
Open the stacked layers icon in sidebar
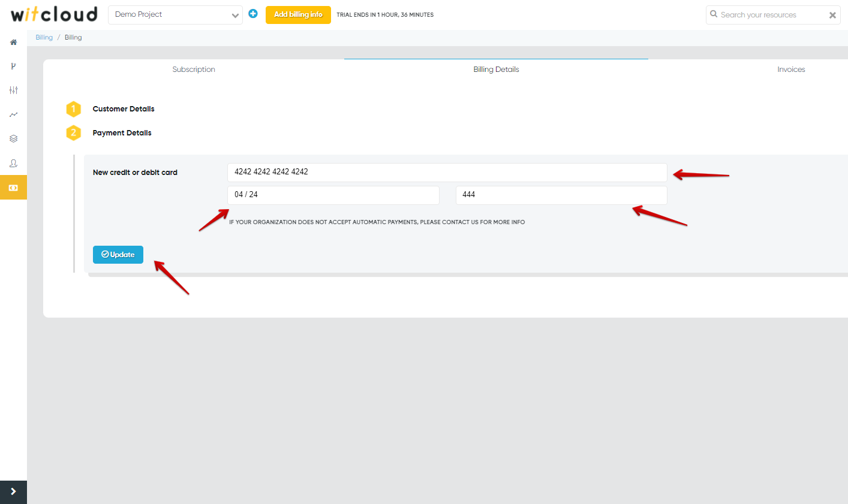pos(13,138)
